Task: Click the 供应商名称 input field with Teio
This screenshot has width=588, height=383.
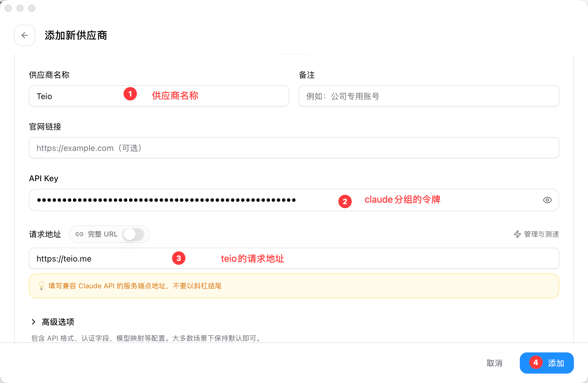Action: tap(159, 96)
